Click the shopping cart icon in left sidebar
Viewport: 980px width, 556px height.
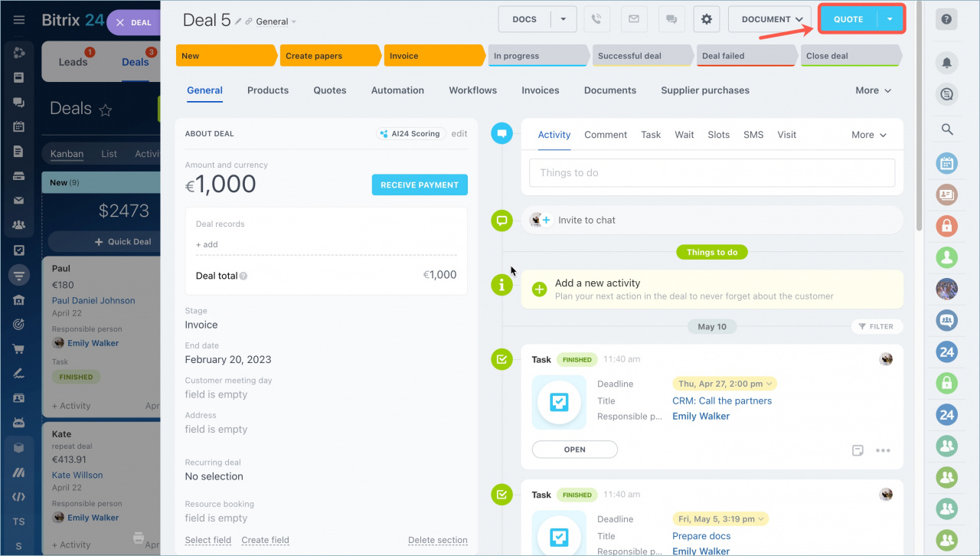coord(19,349)
